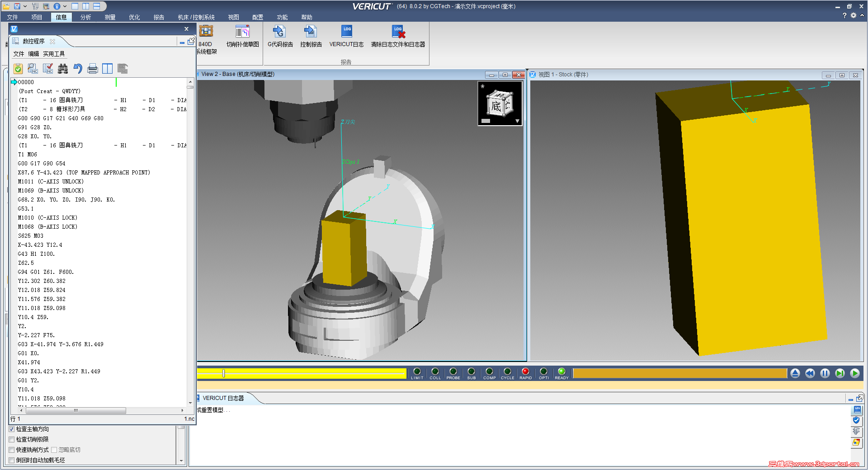
Task: Select the side-by-side view layout icon
Action: coord(86,6)
